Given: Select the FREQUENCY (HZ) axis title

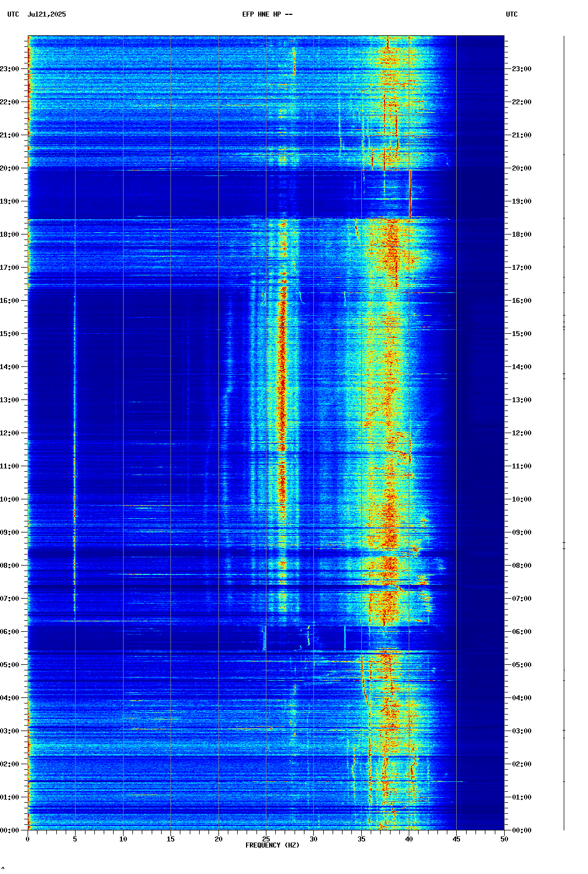Looking at the screenshot, I should tap(272, 845).
